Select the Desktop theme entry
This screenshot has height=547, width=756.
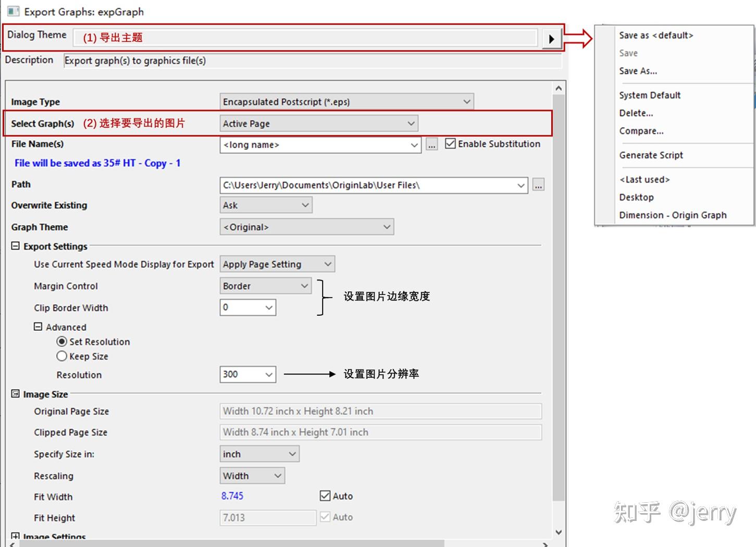636,197
